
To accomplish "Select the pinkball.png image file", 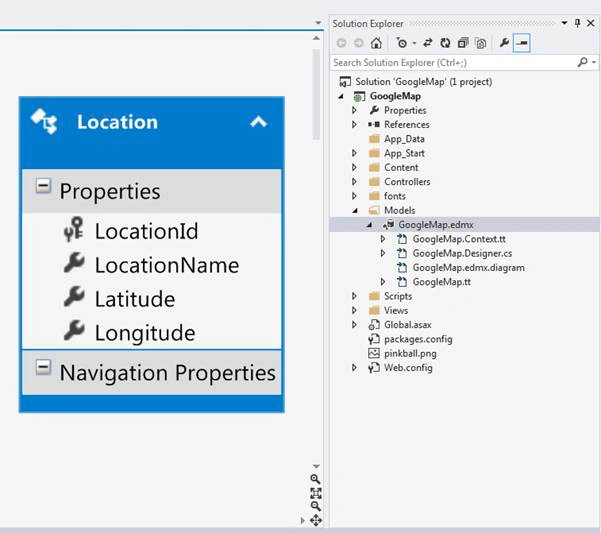I will [x=410, y=353].
